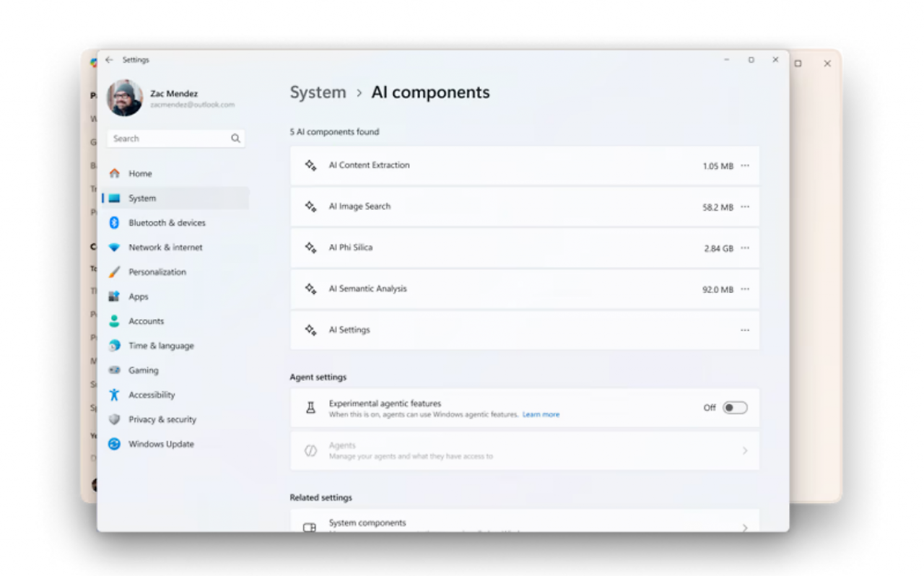Expand the Agents row chevron
Viewport: 924px width, 576px height.
click(745, 450)
